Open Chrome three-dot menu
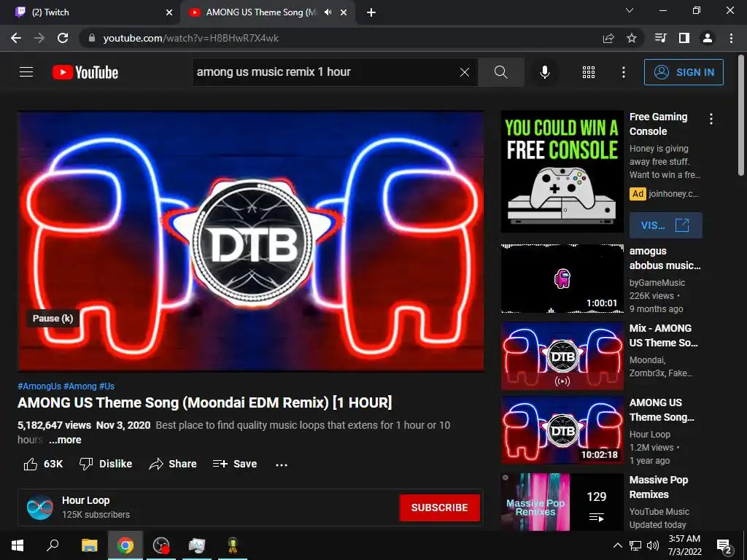 coord(731,38)
